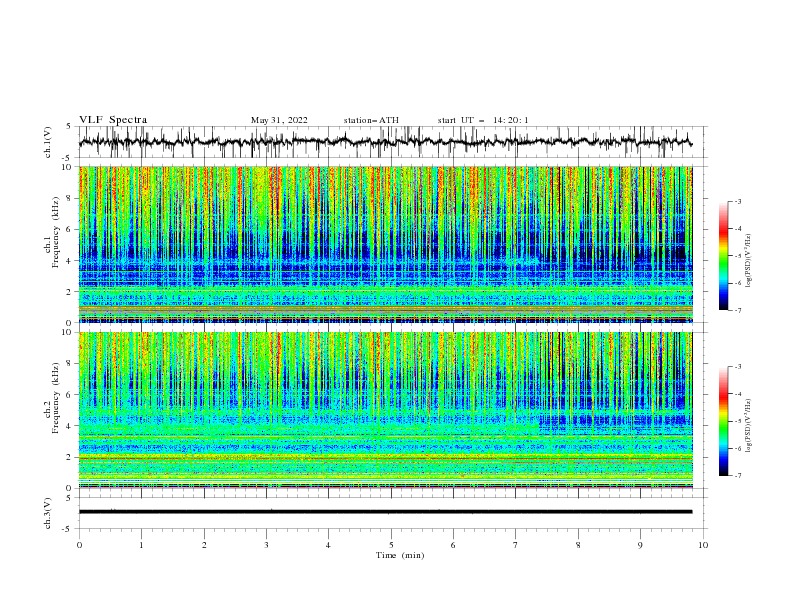Click time axis tick label '9'

[x=640, y=545]
